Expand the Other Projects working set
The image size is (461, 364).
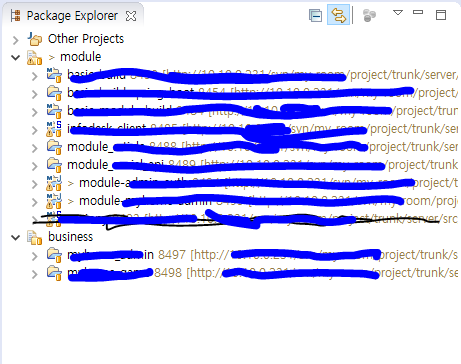coord(15,40)
